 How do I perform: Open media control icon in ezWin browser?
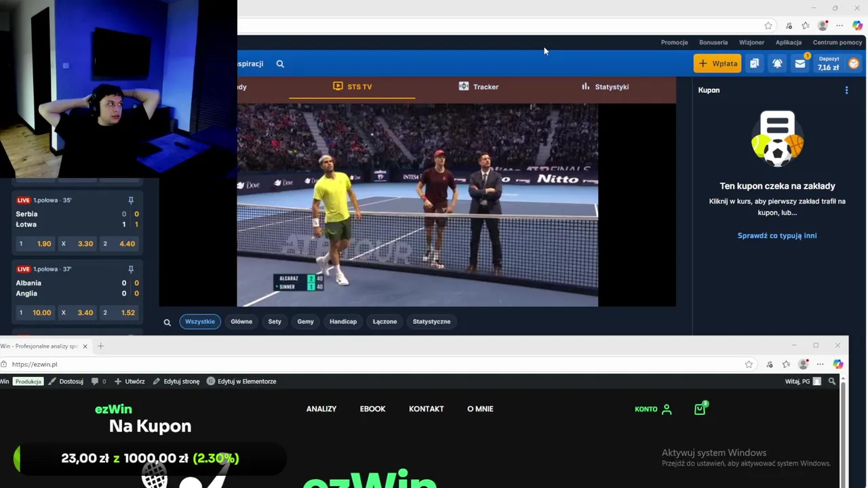pos(769,365)
